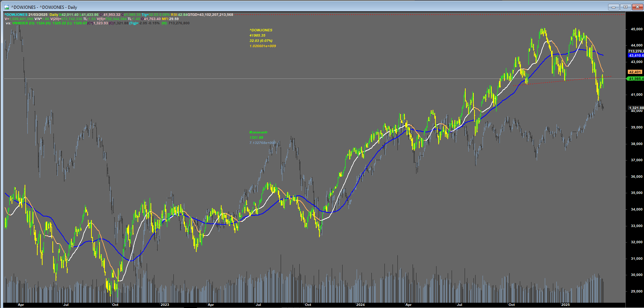Click the volume V=1,026,601,088 in the header
The height and width of the screenshot is (308, 644).
point(19,19)
